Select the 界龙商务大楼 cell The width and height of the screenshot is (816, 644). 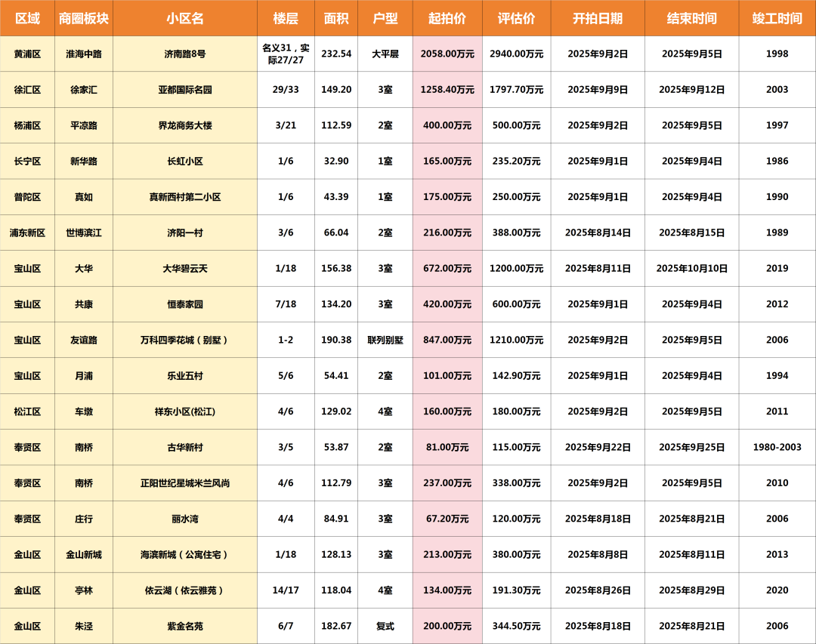tap(185, 125)
